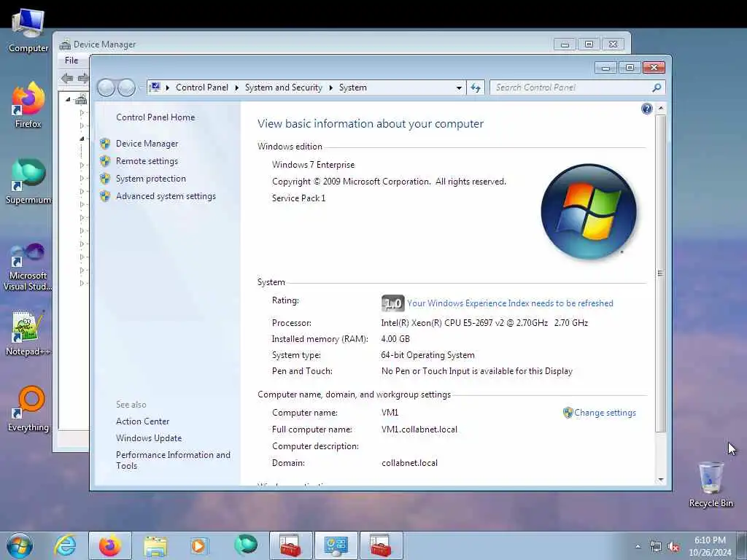
Task: Open Remote settings
Action: pos(147,161)
